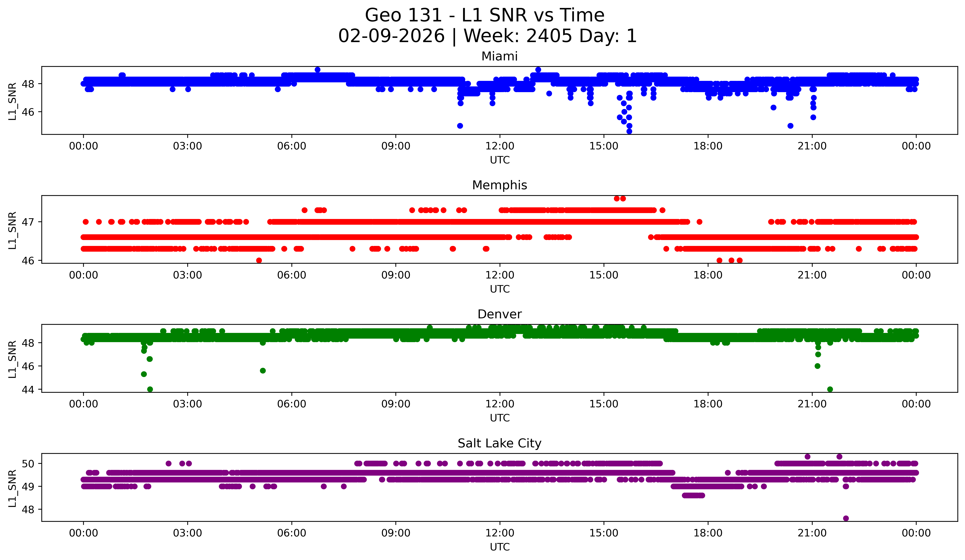Click the green Denver outlier at 44 near 21:30

coord(830,389)
